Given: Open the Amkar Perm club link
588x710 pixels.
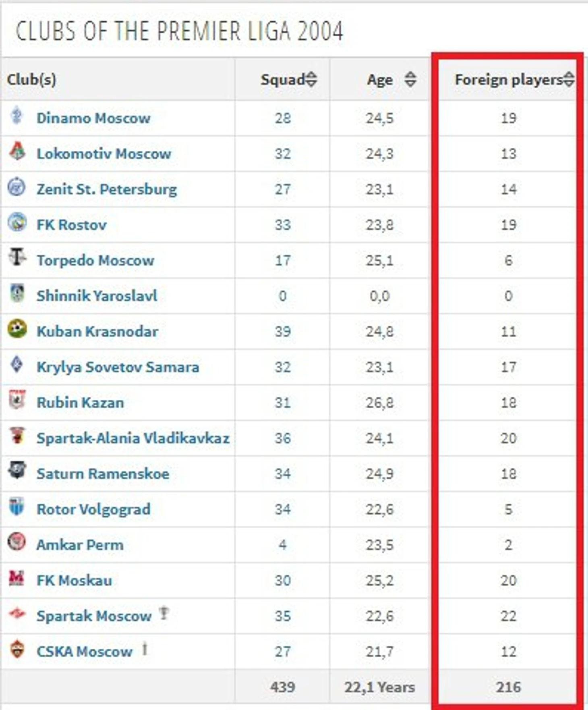Looking at the screenshot, I should [80, 545].
